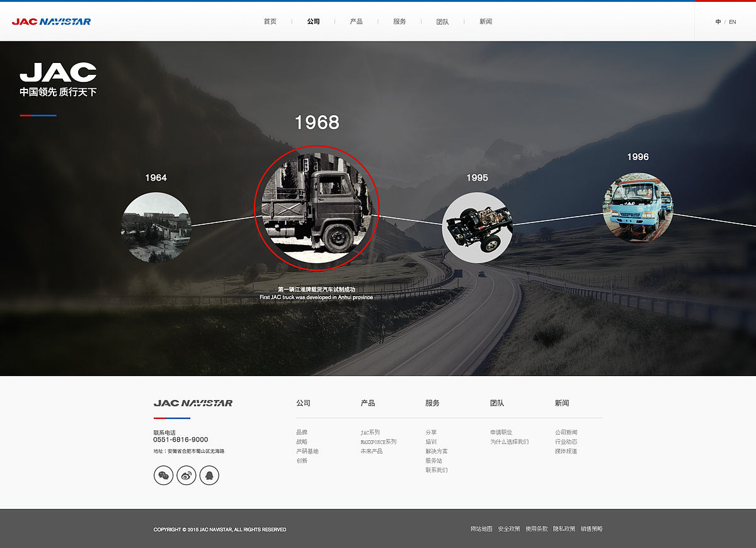Select the 1968 truck timeline photo

[317, 207]
